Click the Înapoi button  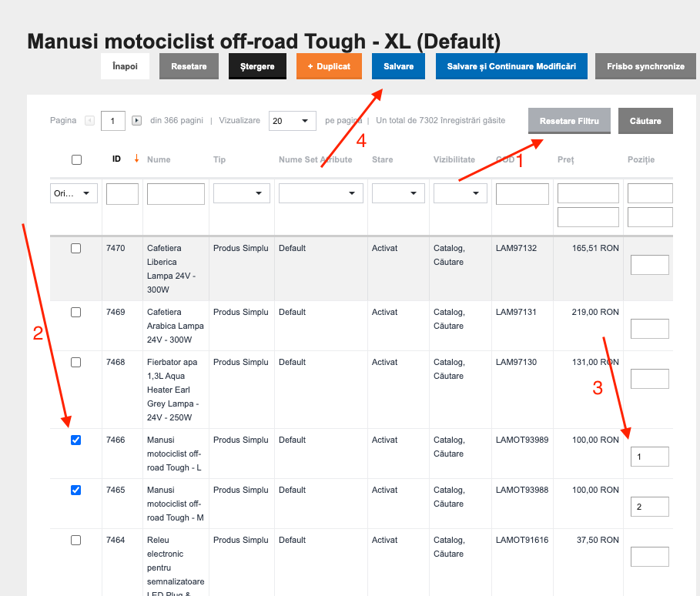point(125,66)
